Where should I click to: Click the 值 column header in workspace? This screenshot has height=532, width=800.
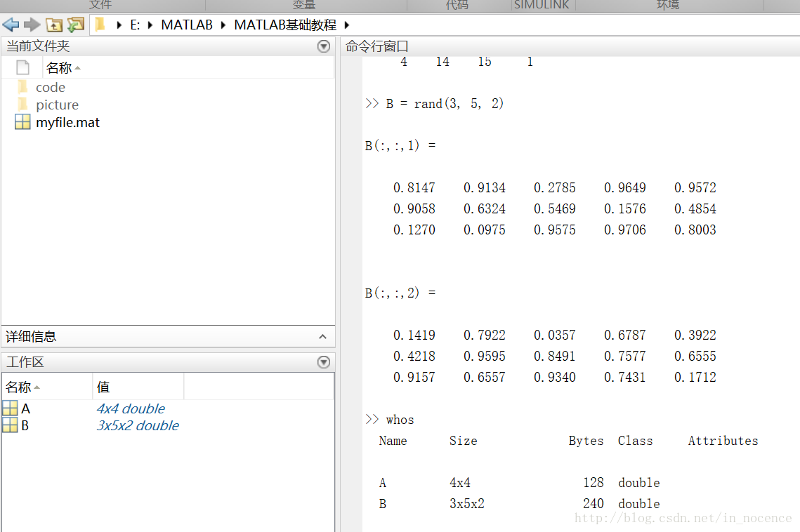tap(103, 387)
